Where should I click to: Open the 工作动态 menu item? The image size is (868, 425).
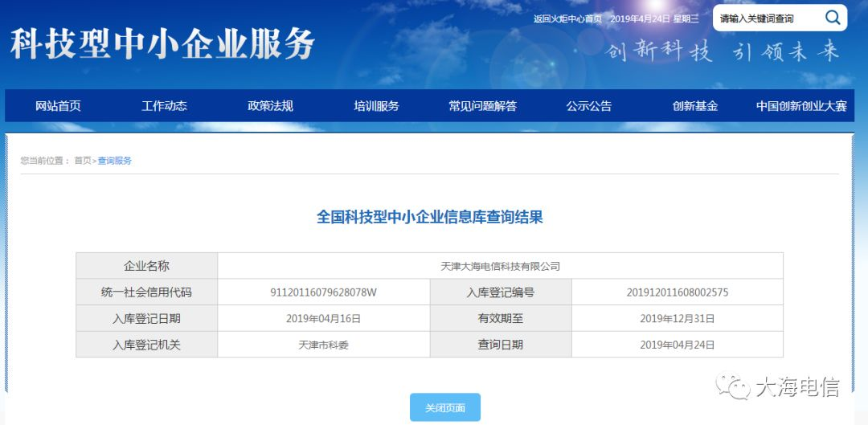164,106
